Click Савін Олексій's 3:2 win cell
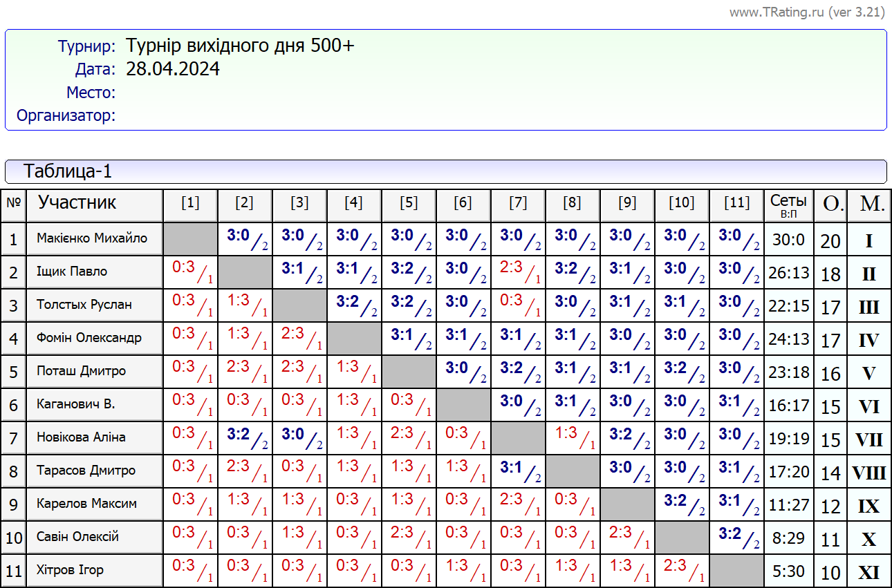The width and height of the screenshot is (892, 588). click(736, 537)
